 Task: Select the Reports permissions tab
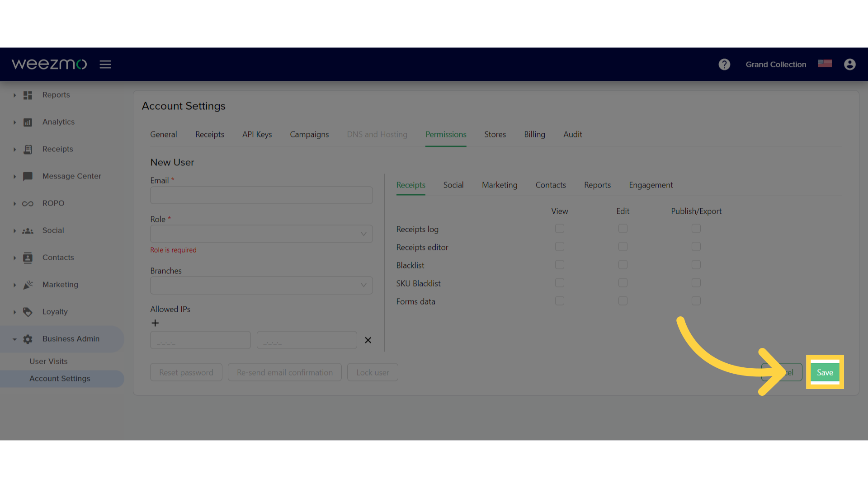click(x=597, y=185)
